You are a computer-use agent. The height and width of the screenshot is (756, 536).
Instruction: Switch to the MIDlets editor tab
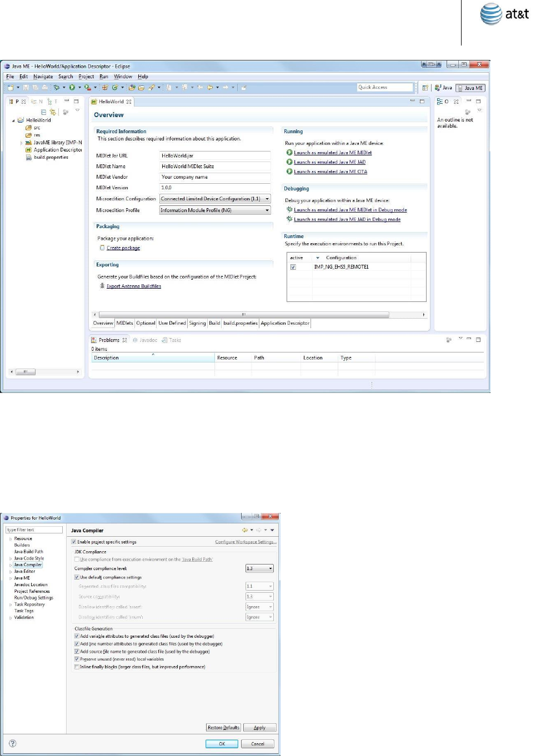click(x=124, y=323)
